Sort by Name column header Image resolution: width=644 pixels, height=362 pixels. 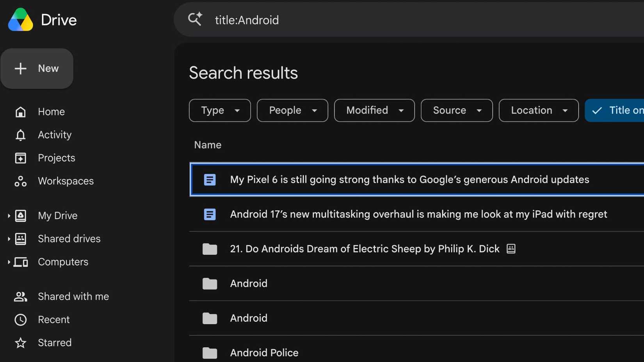pyautogui.click(x=208, y=145)
